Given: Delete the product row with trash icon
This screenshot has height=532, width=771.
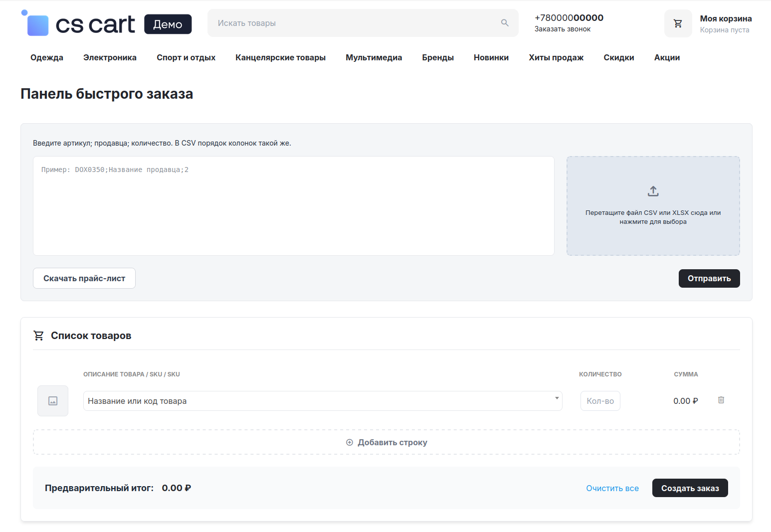Looking at the screenshot, I should click(x=721, y=400).
